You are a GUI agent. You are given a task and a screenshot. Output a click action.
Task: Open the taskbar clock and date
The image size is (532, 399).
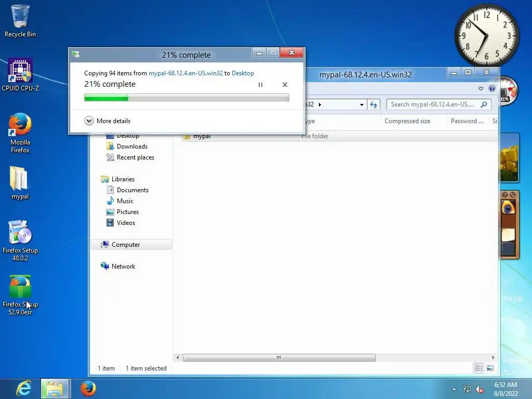[x=506, y=389]
